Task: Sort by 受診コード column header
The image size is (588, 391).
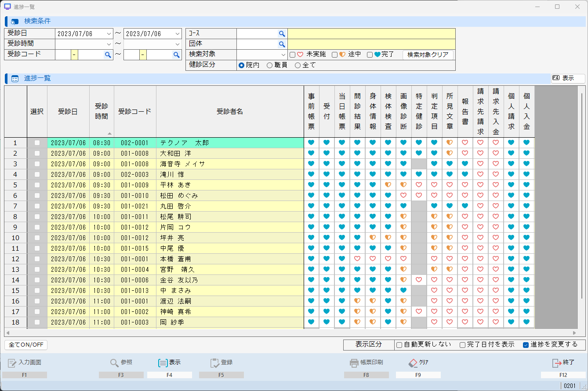Action: [x=135, y=111]
